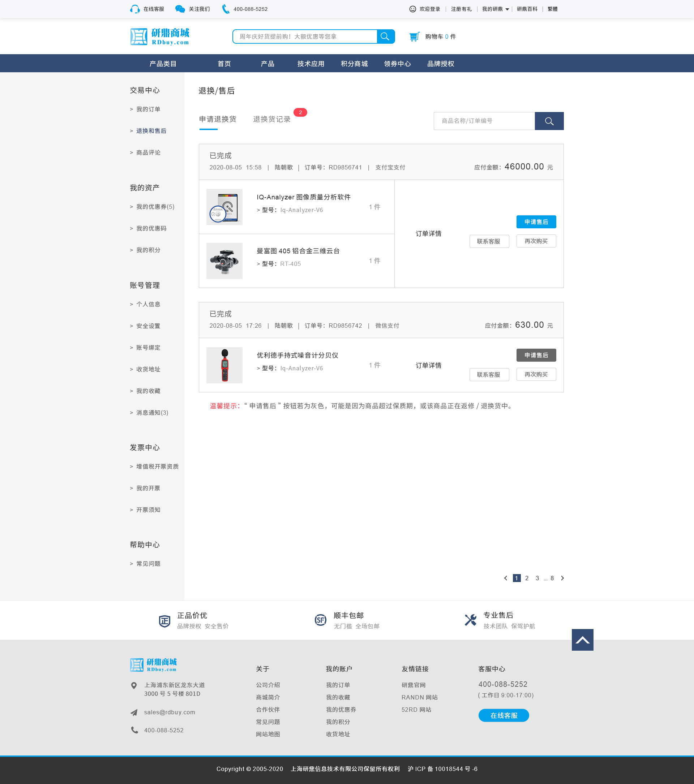Open 积分商城 in the navigation bar
694x784 pixels.
(x=354, y=64)
